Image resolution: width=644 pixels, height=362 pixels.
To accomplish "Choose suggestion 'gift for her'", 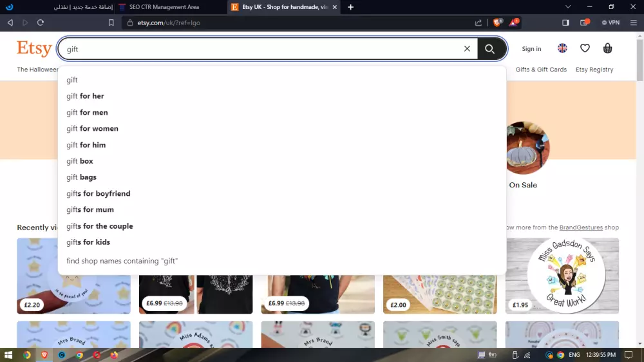I will coord(282,96).
